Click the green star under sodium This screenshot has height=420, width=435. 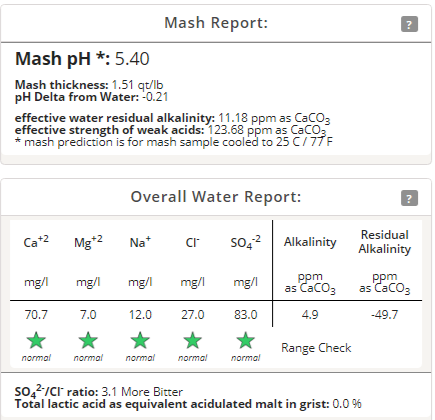pyautogui.click(x=140, y=341)
